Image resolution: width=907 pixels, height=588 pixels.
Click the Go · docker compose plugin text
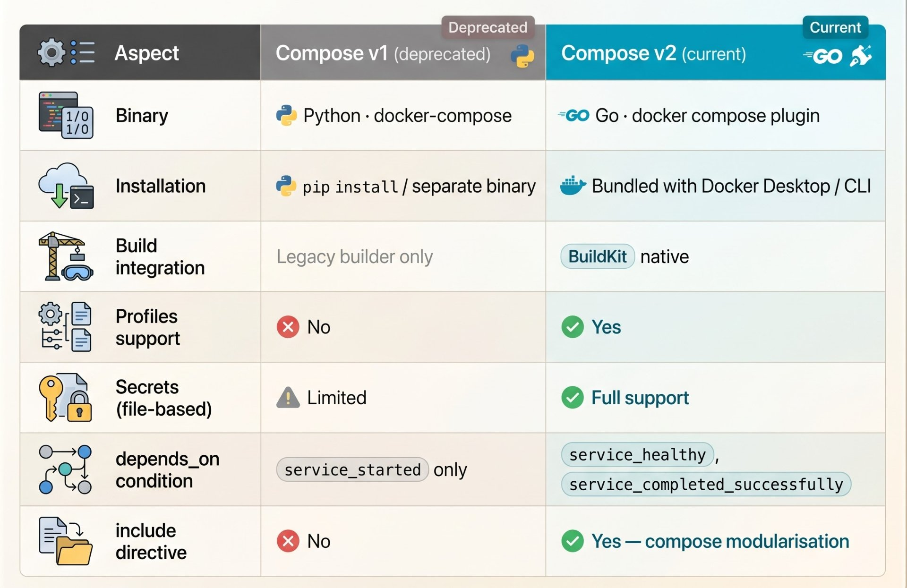click(x=707, y=116)
